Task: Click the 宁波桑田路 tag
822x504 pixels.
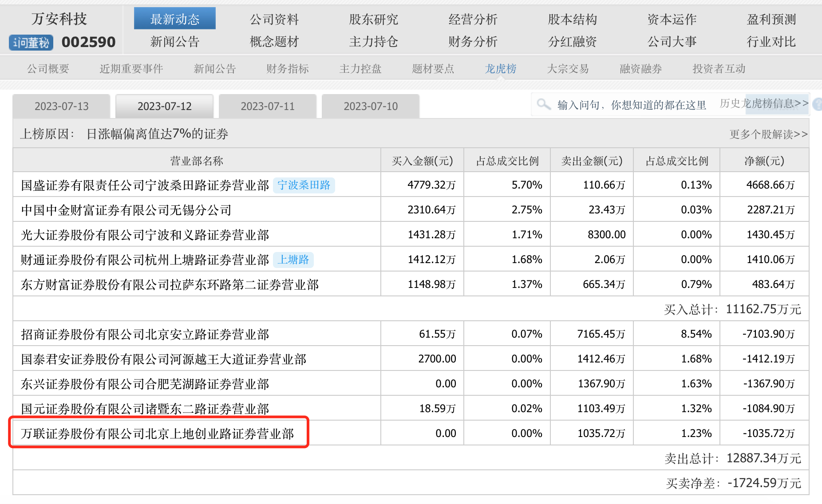Action: (x=304, y=185)
